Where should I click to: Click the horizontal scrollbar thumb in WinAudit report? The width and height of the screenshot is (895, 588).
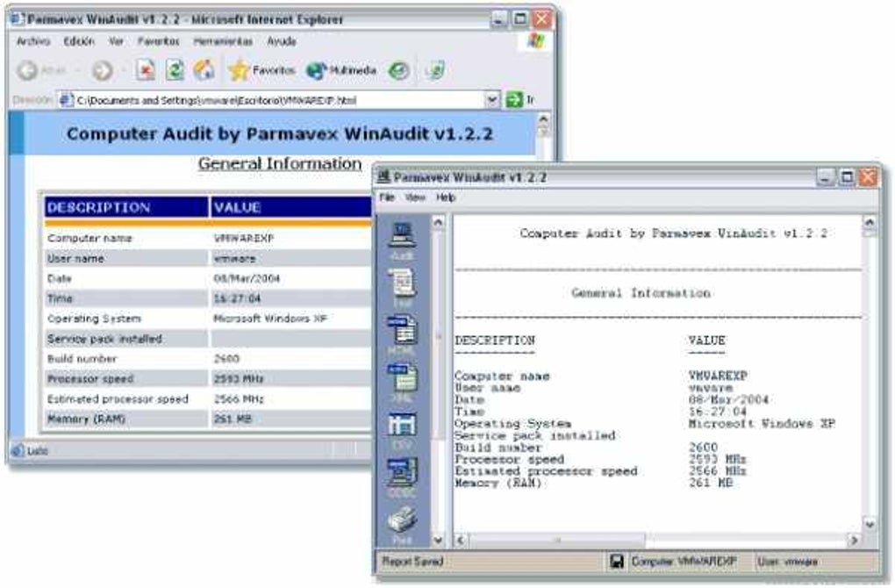[x=557, y=540]
